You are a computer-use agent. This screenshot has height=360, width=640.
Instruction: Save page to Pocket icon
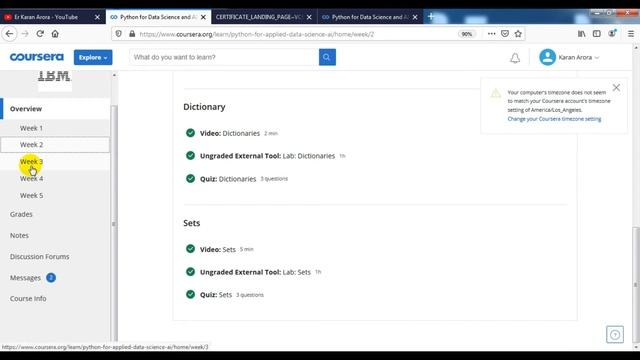(x=505, y=34)
